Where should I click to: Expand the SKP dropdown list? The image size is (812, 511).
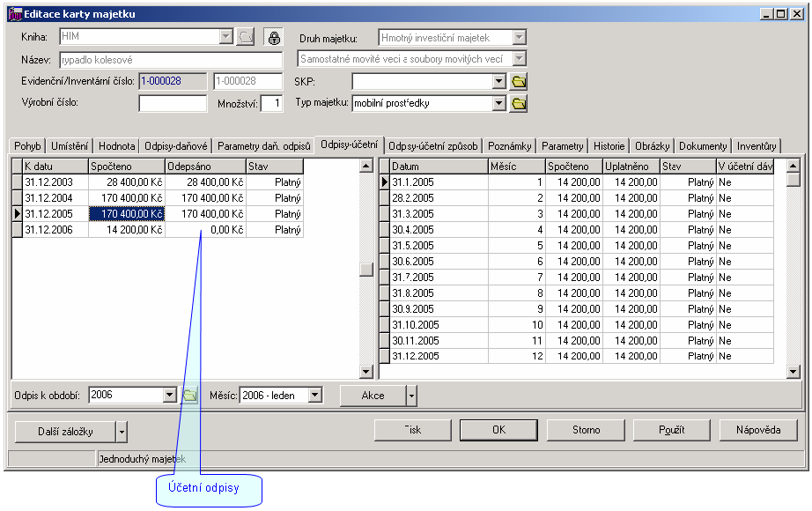(x=498, y=82)
